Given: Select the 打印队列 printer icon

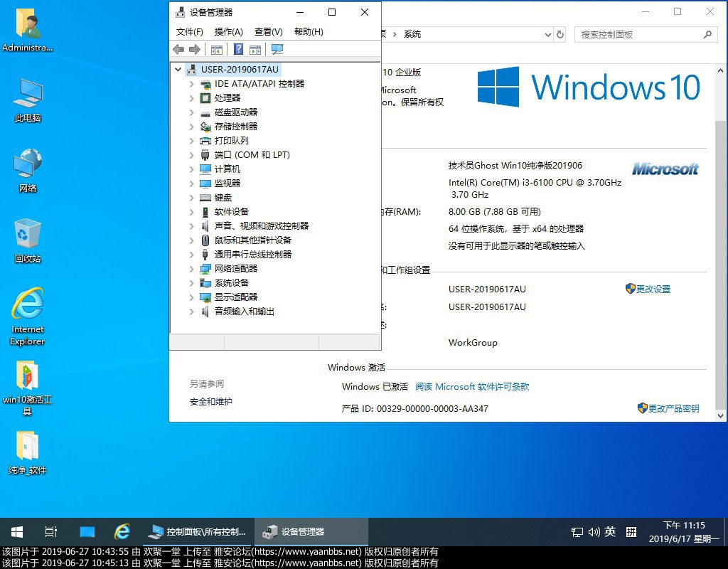Looking at the screenshot, I should (205, 141).
